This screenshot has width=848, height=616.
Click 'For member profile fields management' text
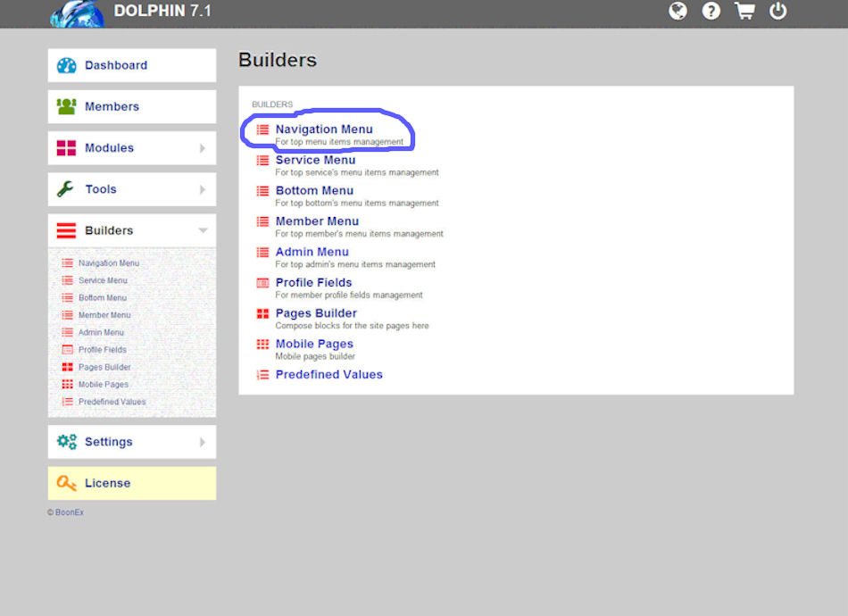(x=349, y=295)
